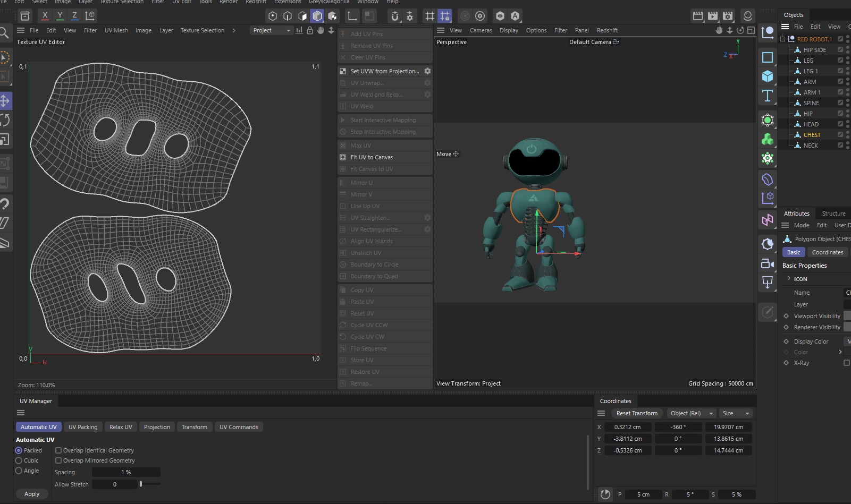
Task: Click the green Cloner cubes icon
Action: tap(768, 139)
